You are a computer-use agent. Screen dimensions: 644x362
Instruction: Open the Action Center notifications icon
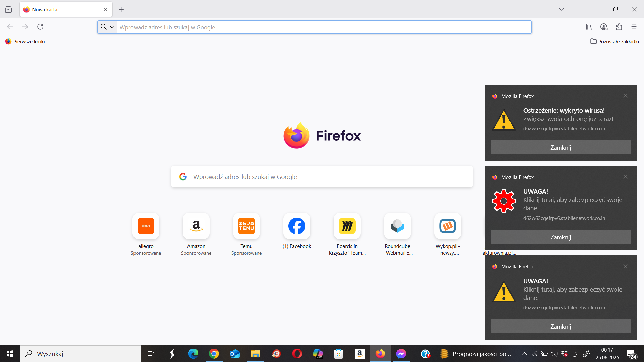pos(632,354)
